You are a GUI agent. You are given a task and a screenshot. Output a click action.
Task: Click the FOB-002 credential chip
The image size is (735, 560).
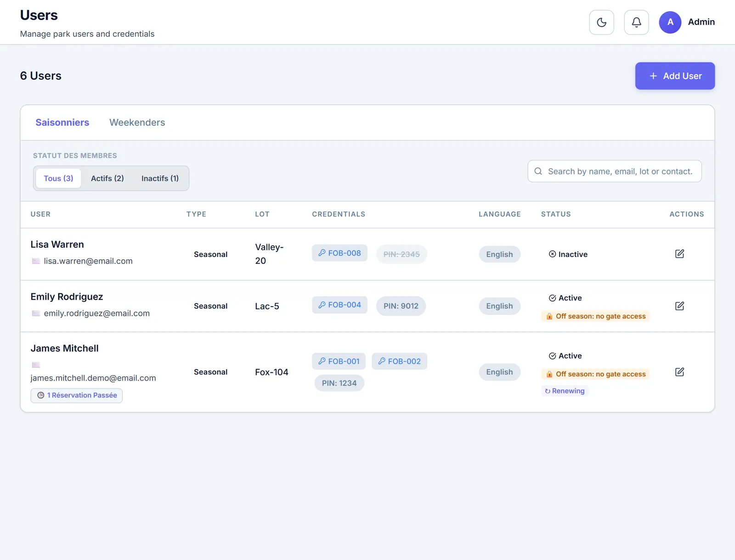(x=399, y=361)
